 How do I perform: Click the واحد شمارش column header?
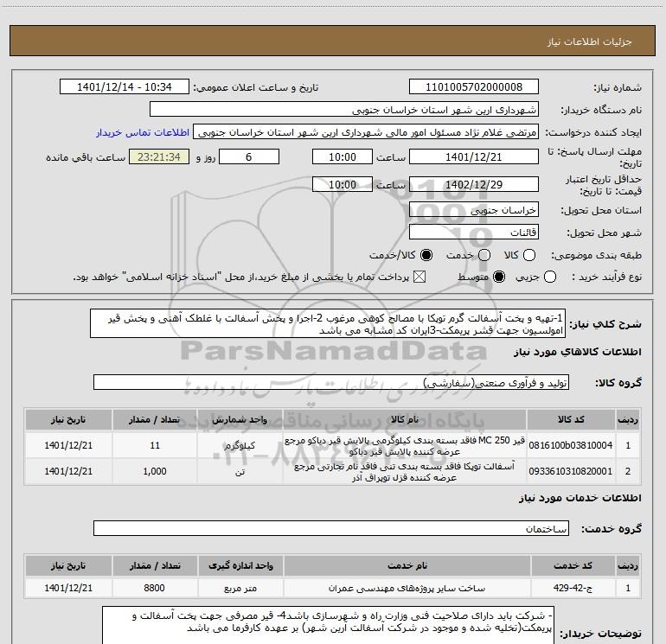(240, 419)
